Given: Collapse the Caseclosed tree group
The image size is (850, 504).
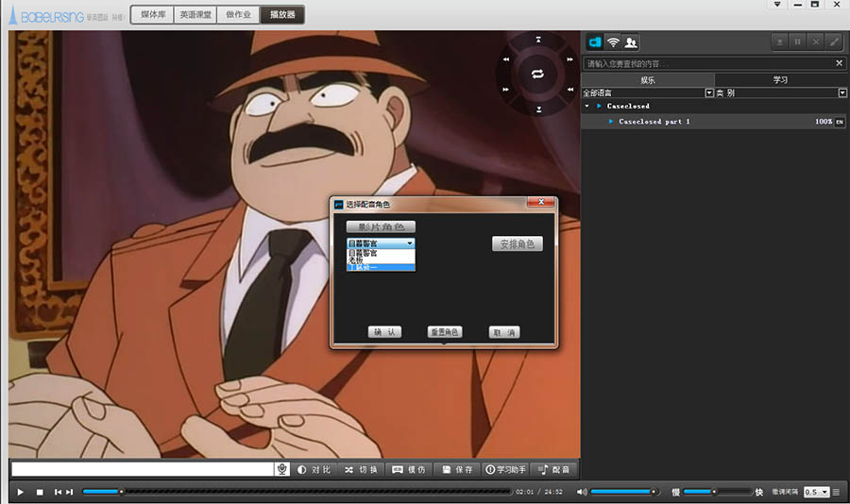Looking at the screenshot, I should click(x=587, y=107).
